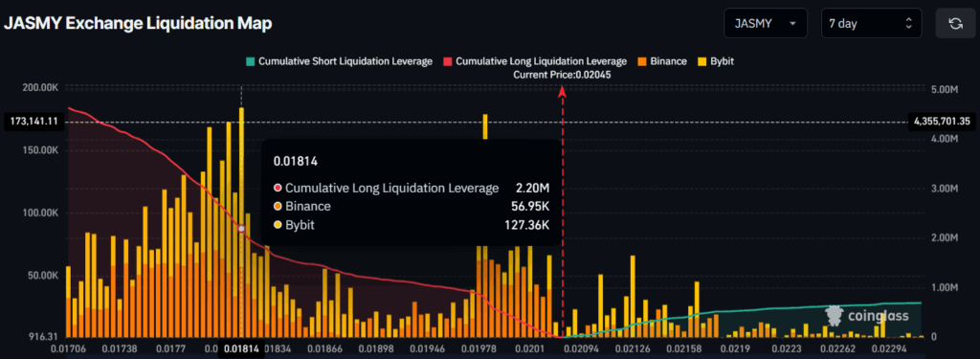The height and width of the screenshot is (359, 980).
Task: Click the 4.00M right axis label
Action: pyautogui.click(x=945, y=139)
